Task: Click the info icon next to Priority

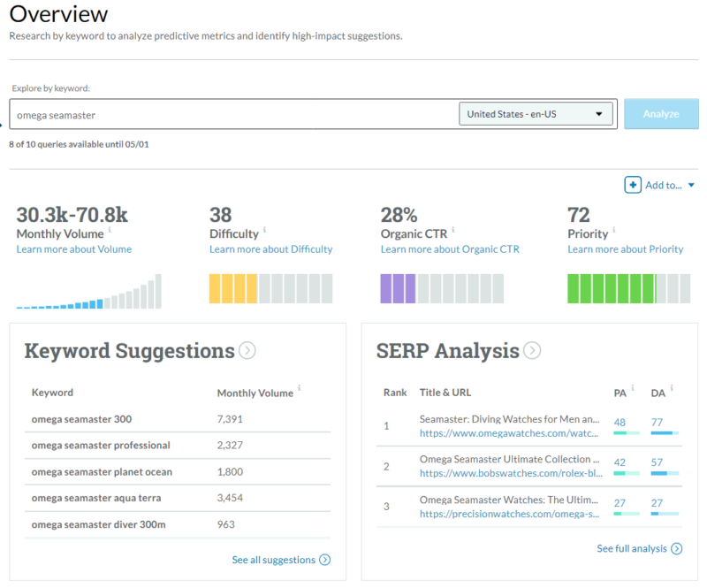Action: click(616, 227)
